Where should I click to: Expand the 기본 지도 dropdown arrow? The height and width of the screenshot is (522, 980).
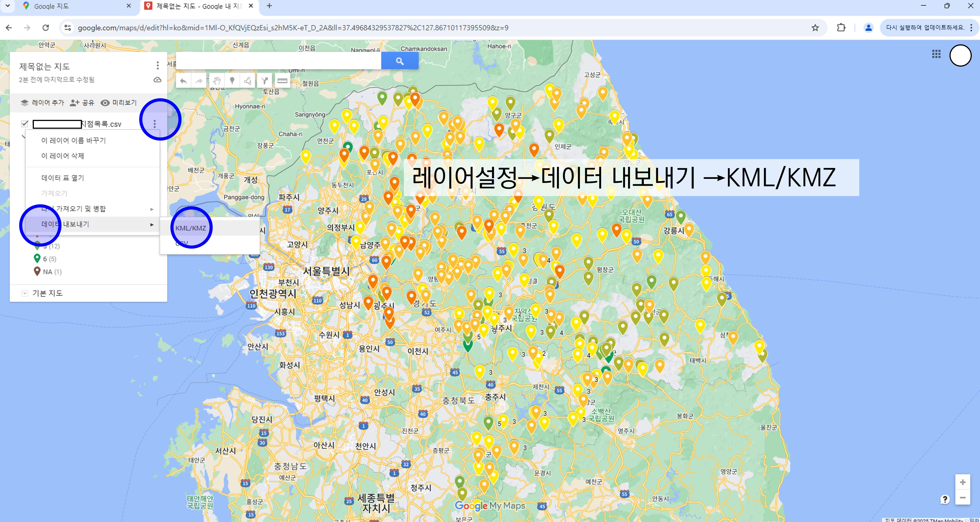[25, 293]
